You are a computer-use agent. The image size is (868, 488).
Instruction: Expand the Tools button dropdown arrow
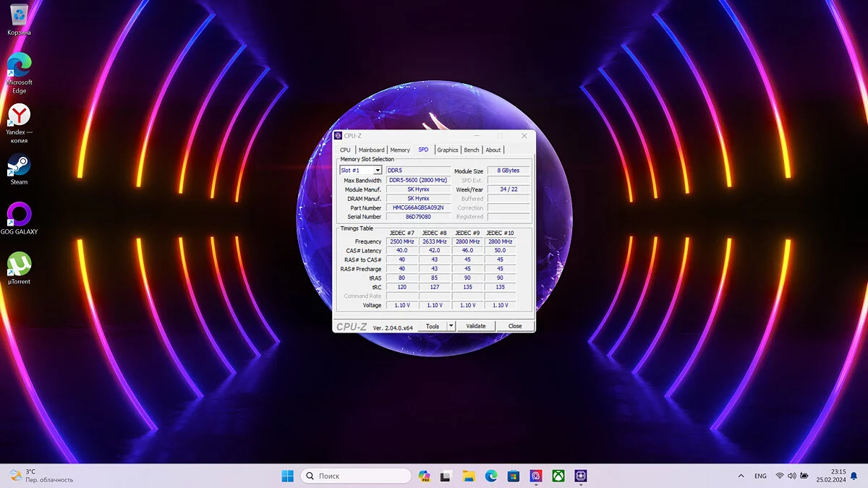[451, 326]
